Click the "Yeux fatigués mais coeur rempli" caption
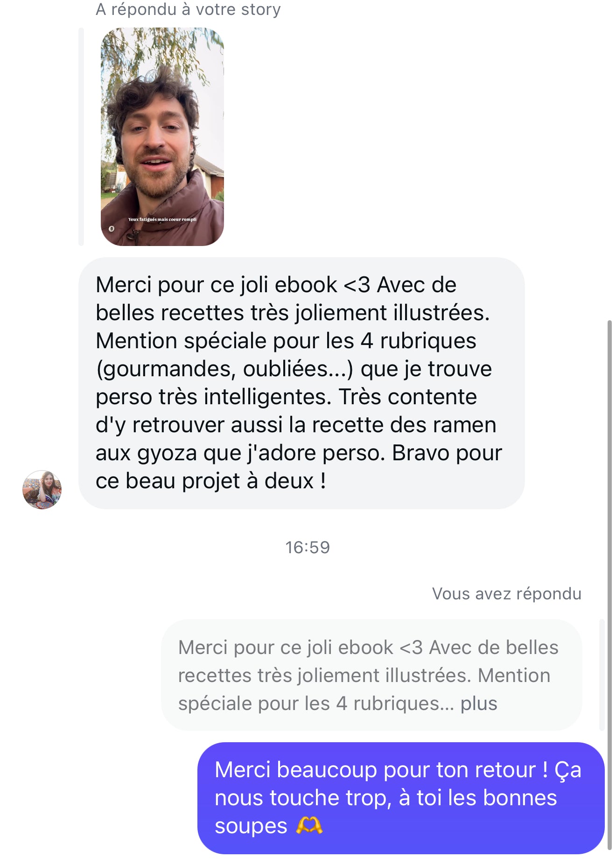The width and height of the screenshot is (616, 865). (162, 219)
